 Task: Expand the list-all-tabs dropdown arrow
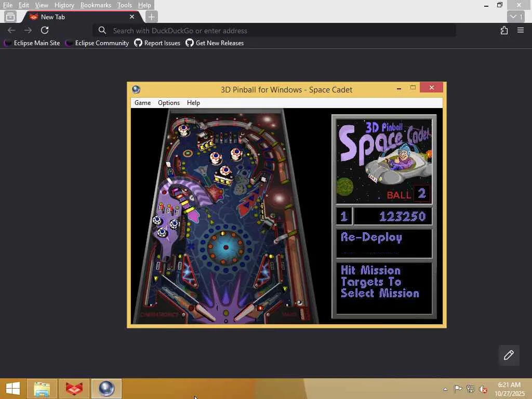pos(516,17)
